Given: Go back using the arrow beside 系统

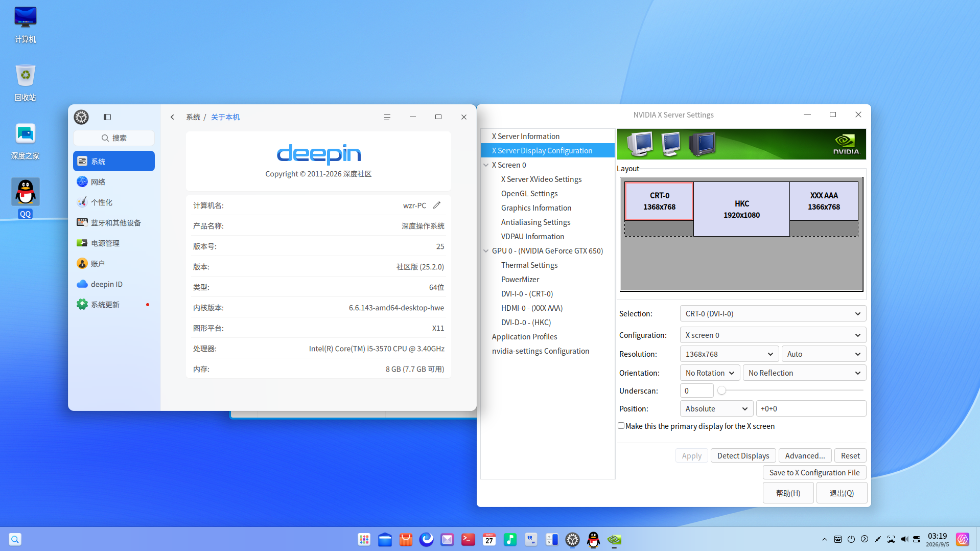Looking at the screenshot, I should coord(173,117).
